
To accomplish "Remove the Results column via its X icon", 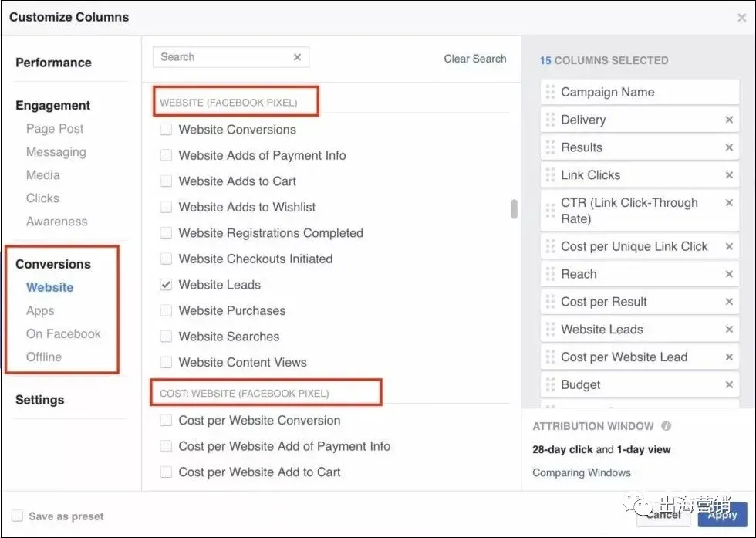I will [x=729, y=147].
